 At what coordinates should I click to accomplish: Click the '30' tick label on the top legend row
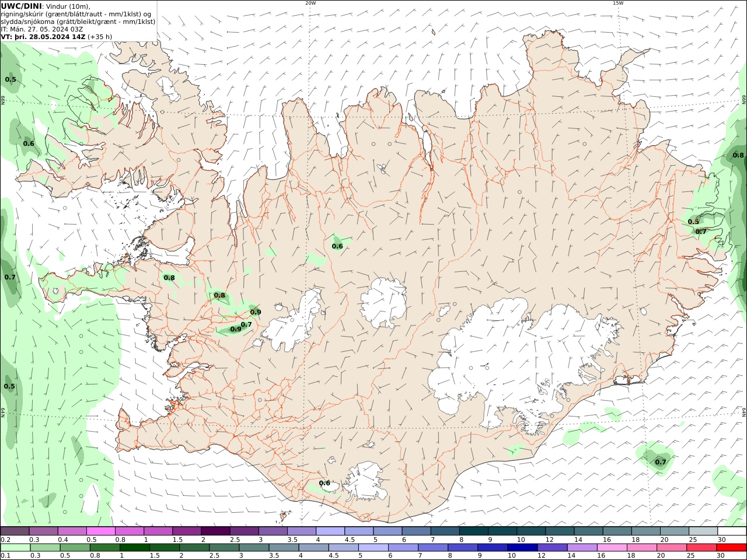721,540
